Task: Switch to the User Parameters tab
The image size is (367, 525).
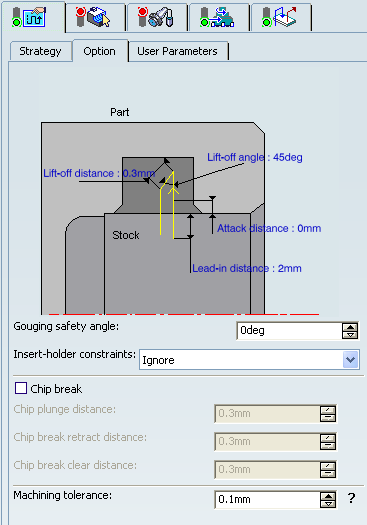Action: [x=177, y=51]
